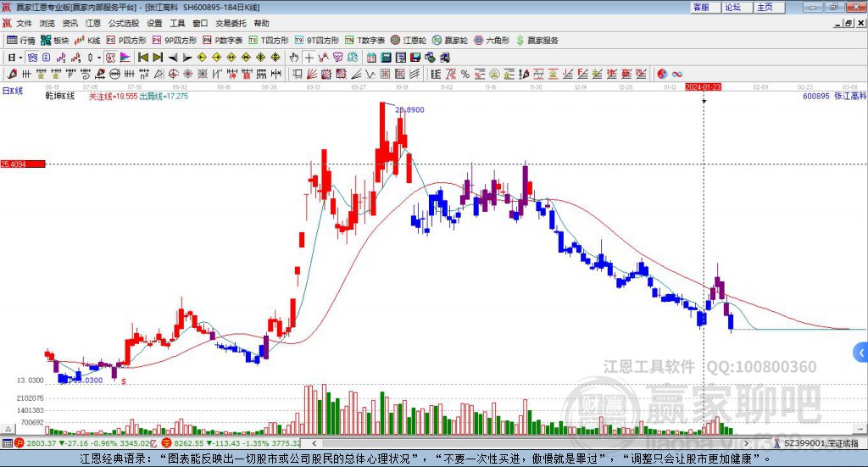The width and height of the screenshot is (868, 467).
Task: Enable the crosshair cursor tool
Action: coord(309,58)
